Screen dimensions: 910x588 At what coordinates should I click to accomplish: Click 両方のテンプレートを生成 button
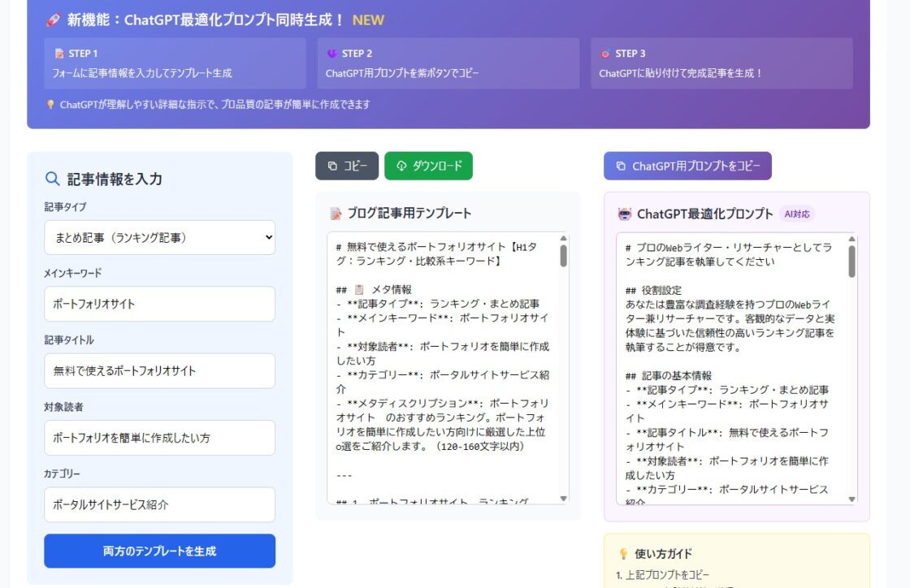pos(159,551)
